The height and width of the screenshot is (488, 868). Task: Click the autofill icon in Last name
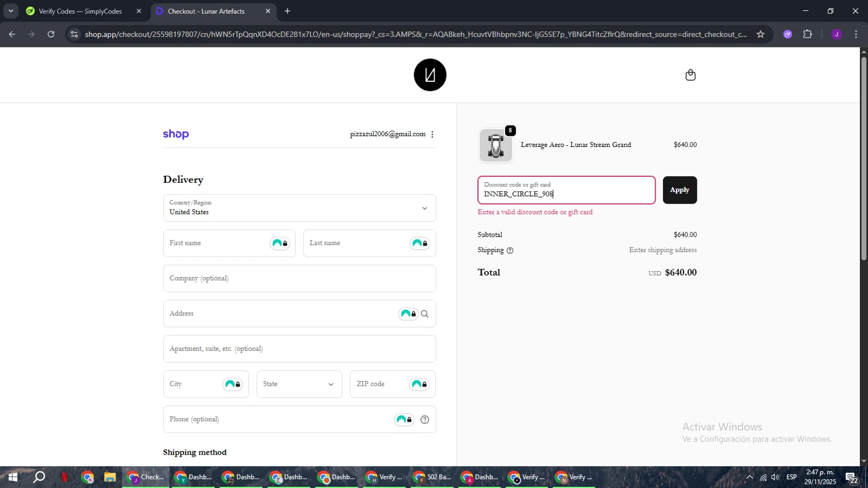click(x=420, y=243)
